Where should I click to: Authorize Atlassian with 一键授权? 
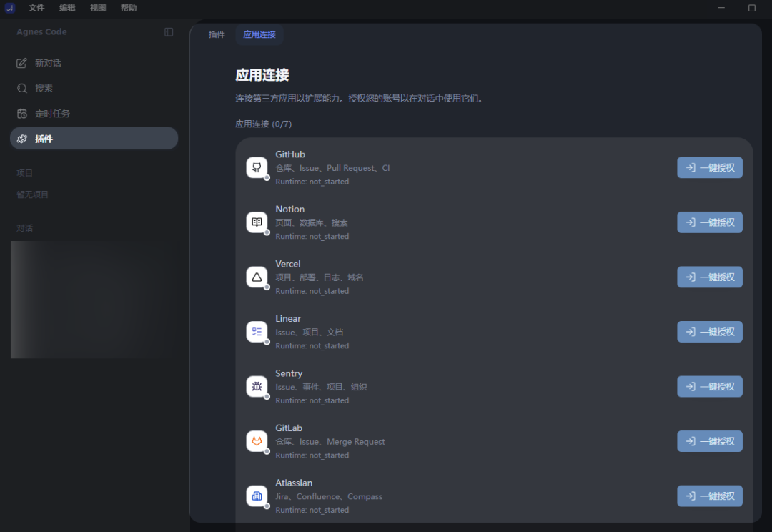(x=710, y=496)
